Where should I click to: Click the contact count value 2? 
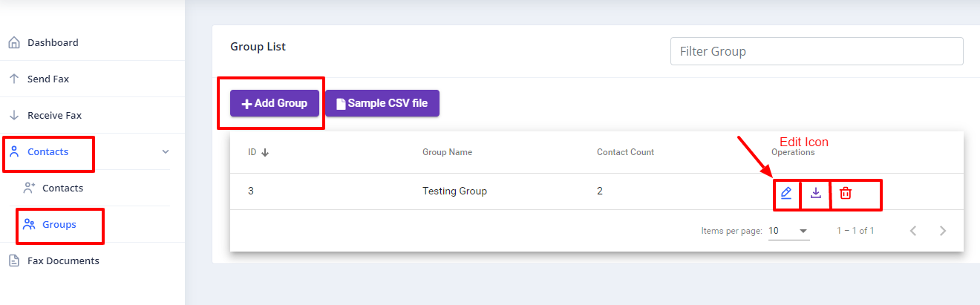(600, 191)
